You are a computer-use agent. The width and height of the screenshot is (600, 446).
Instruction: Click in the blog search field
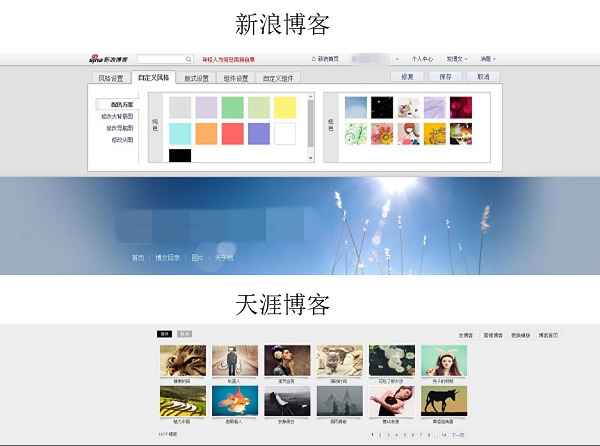(x=160, y=60)
